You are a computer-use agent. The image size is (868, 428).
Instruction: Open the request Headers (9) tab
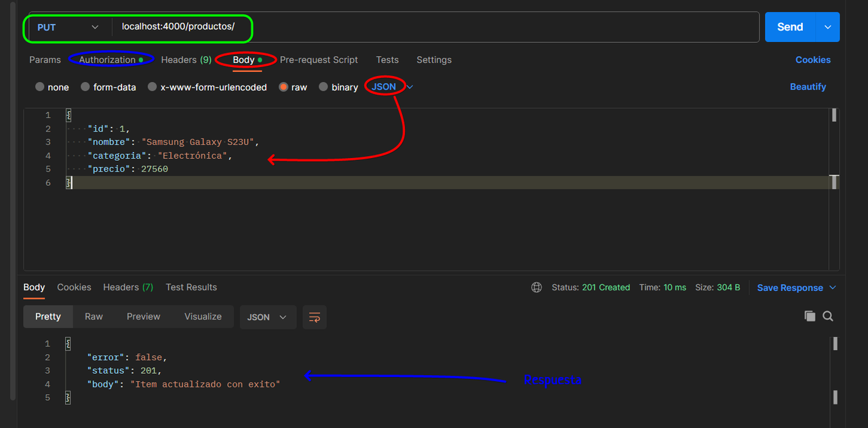(x=186, y=60)
